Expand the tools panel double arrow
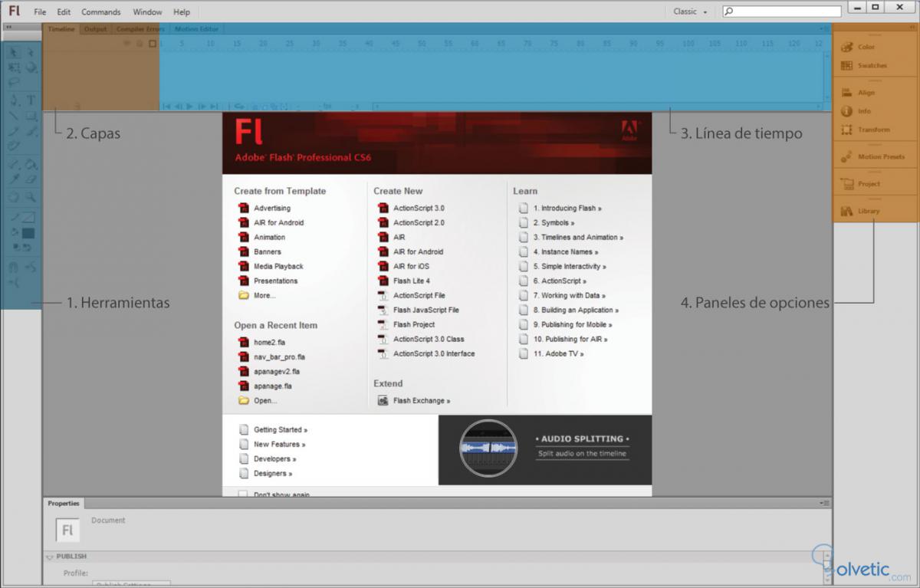The image size is (920, 588). point(8,27)
